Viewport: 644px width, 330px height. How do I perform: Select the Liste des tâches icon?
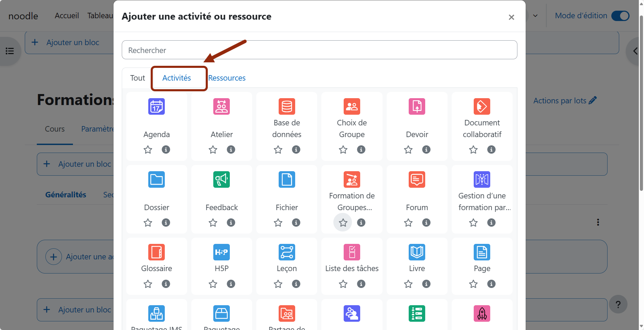pyautogui.click(x=352, y=252)
